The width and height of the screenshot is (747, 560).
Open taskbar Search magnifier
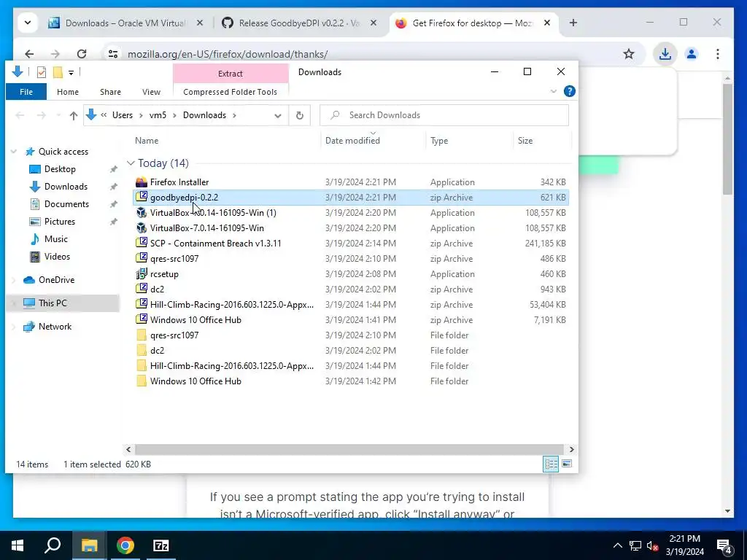pos(53,545)
